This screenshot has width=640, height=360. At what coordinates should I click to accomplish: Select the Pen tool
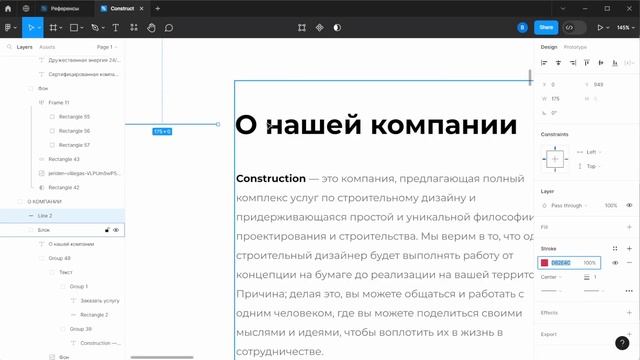coord(95,28)
